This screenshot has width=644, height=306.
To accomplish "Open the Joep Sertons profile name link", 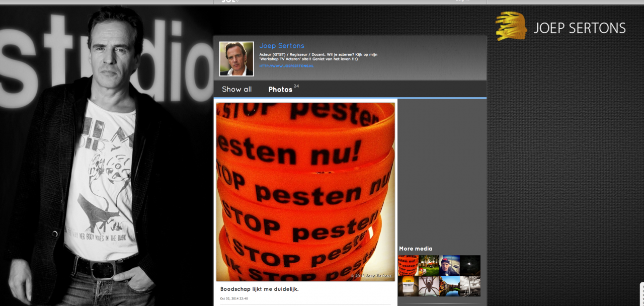I will [x=282, y=46].
